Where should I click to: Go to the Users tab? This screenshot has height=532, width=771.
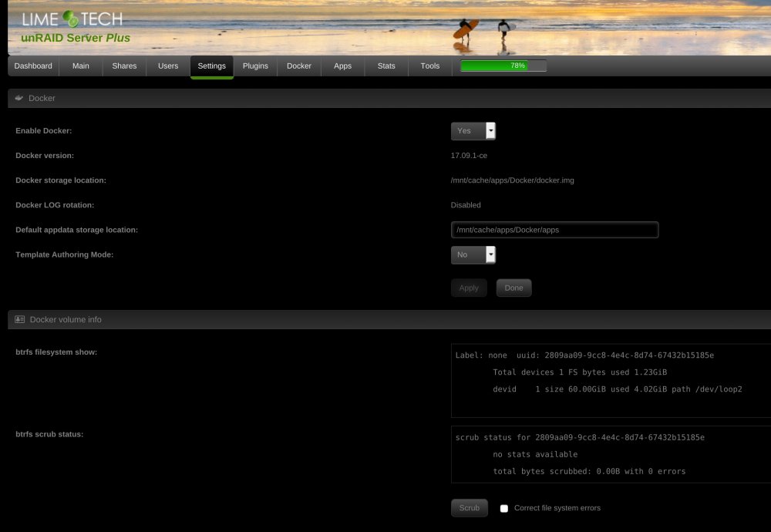click(x=167, y=66)
